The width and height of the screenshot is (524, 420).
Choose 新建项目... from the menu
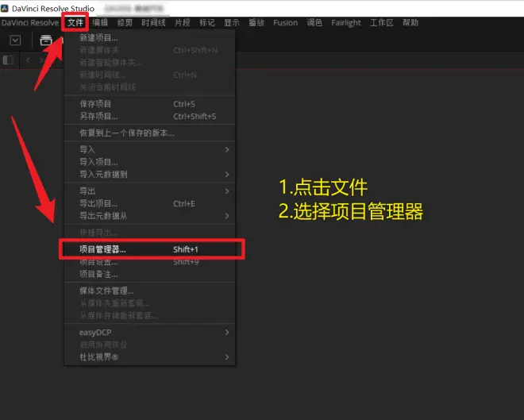click(x=149, y=38)
